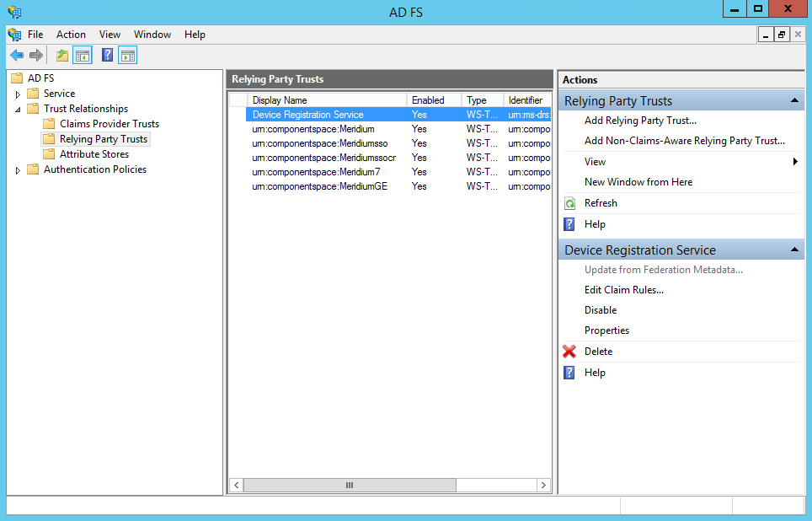Click the Service folder icon
Screen dimensions: 812x521
click(33, 94)
